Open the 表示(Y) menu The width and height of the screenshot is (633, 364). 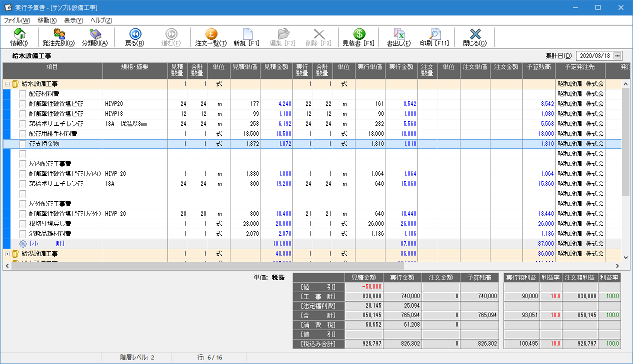coord(73,20)
